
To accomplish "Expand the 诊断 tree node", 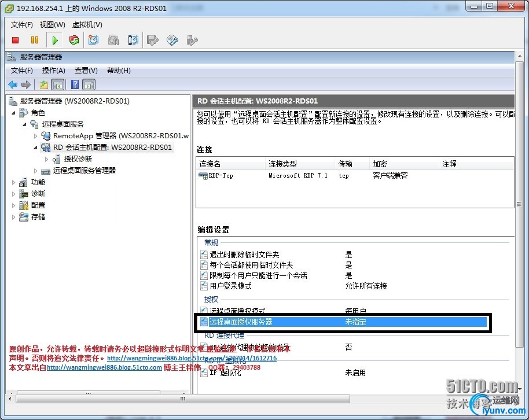I will click(x=13, y=194).
